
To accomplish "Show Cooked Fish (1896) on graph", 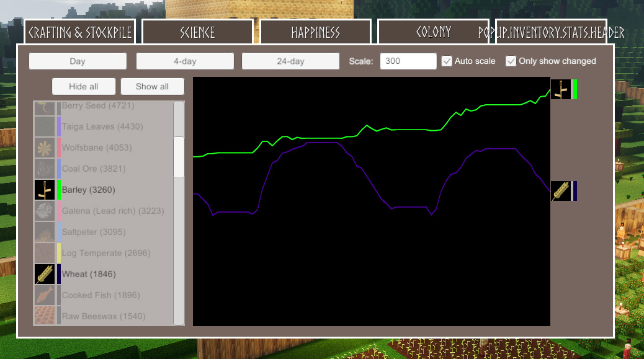I will point(101,295).
